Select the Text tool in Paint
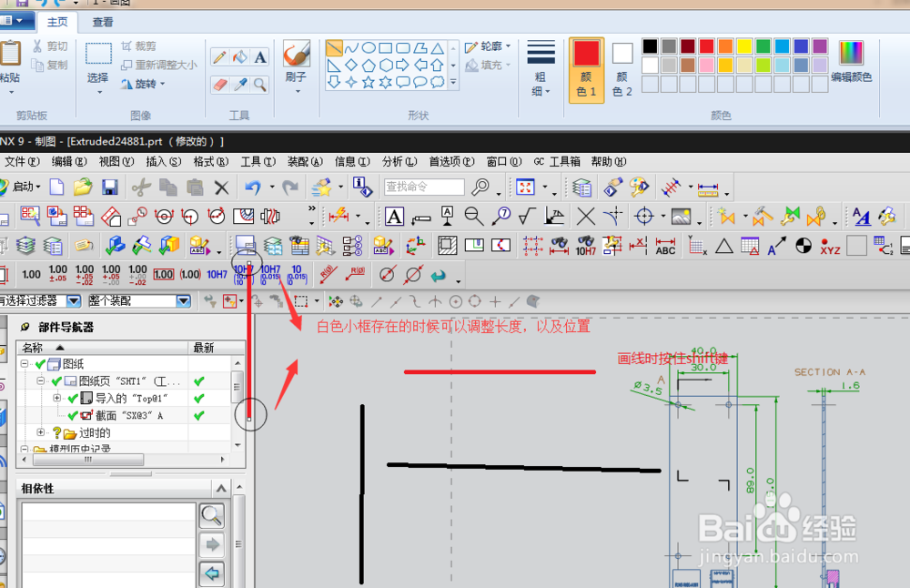The image size is (910, 588). [x=260, y=56]
